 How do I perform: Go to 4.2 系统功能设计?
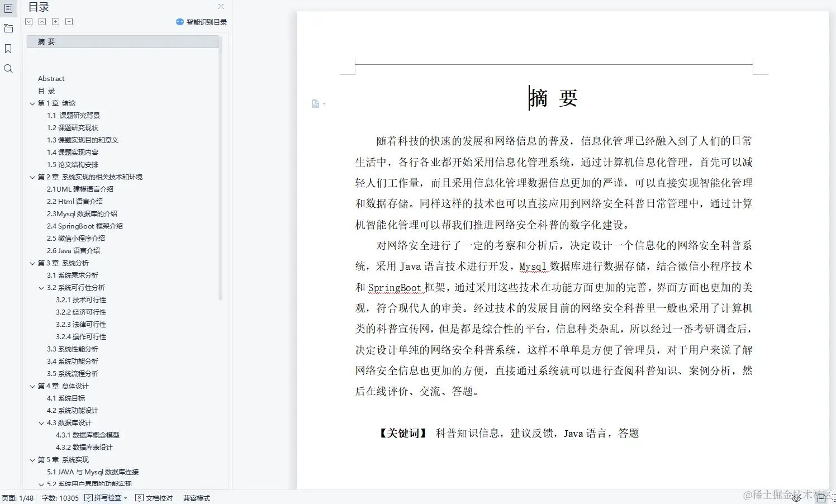pos(73,411)
